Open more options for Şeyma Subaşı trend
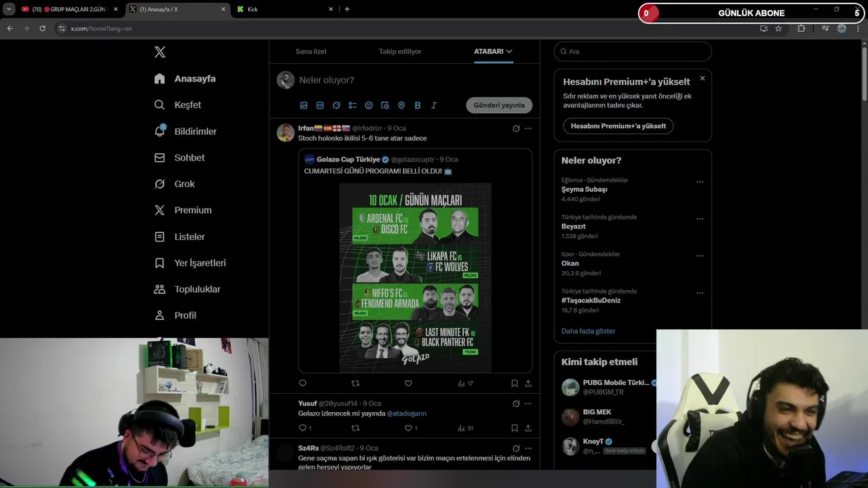868x488 pixels. coord(700,182)
